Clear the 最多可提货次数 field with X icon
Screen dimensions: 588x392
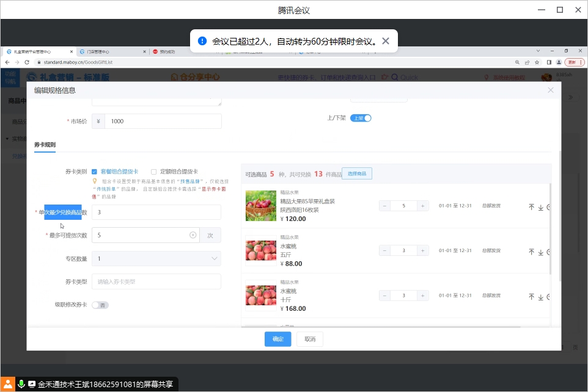click(x=193, y=235)
